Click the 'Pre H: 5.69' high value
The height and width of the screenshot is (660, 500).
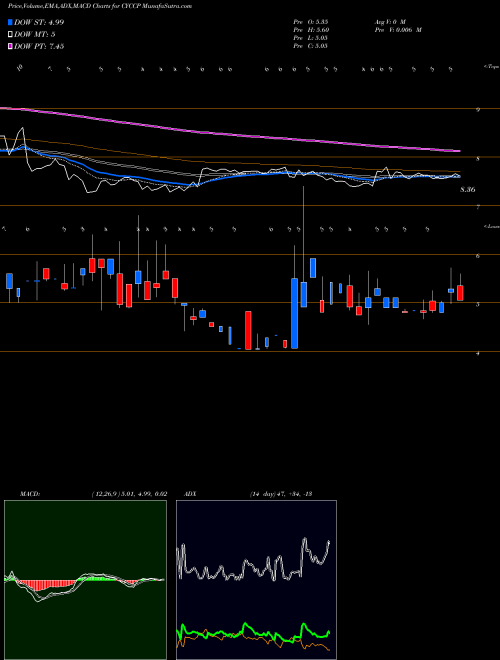pos(311,30)
